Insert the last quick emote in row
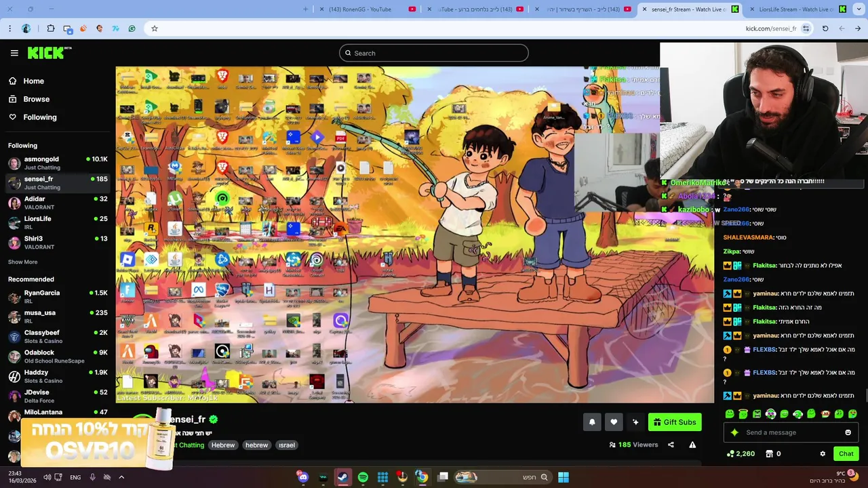The image size is (868, 488). pyautogui.click(x=852, y=413)
